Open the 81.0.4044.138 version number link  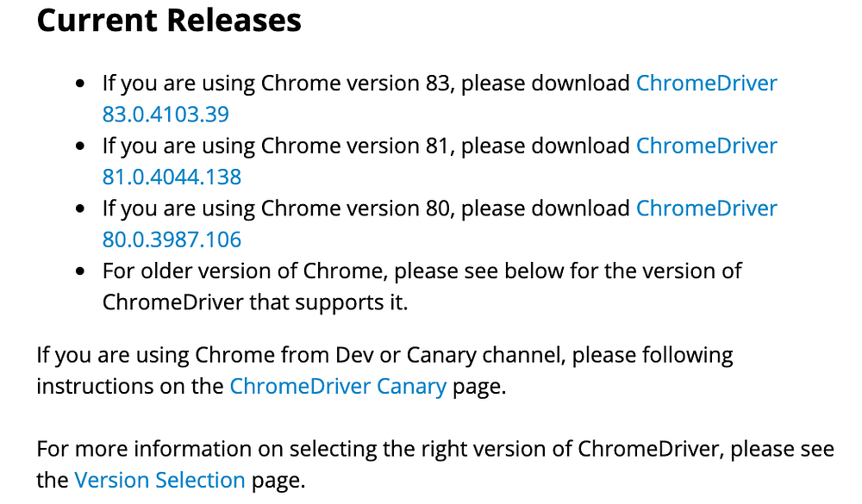coord(172,177)
